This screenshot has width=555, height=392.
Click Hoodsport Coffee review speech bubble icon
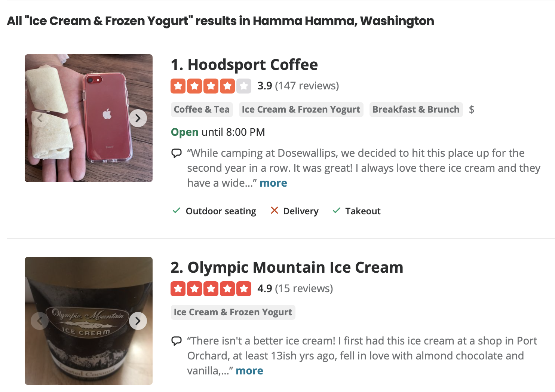[176, 153]
